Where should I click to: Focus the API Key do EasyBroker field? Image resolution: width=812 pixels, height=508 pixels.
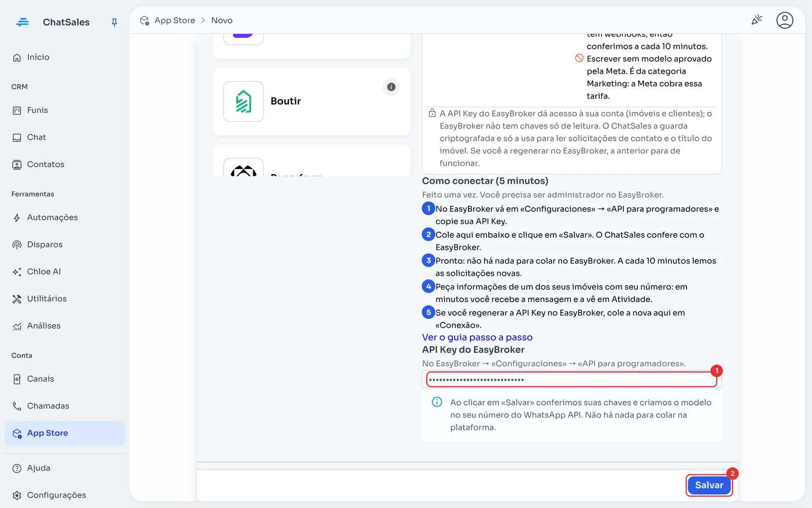tap(571, 379)
